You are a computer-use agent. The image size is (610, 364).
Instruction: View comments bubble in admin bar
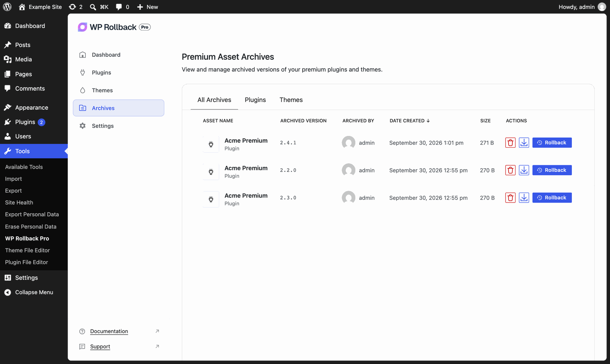pyautogui.click(x=122, y=7)
